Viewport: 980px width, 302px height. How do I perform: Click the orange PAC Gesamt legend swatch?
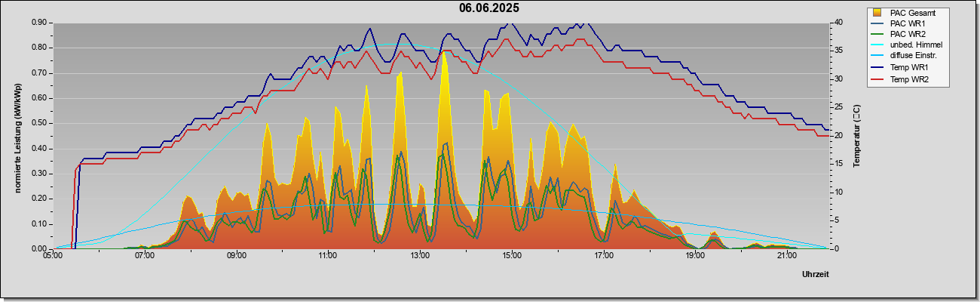(877, 13)
